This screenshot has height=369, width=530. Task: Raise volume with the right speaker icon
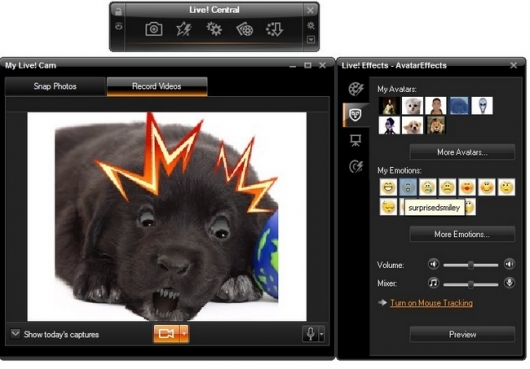click(509, 264)
